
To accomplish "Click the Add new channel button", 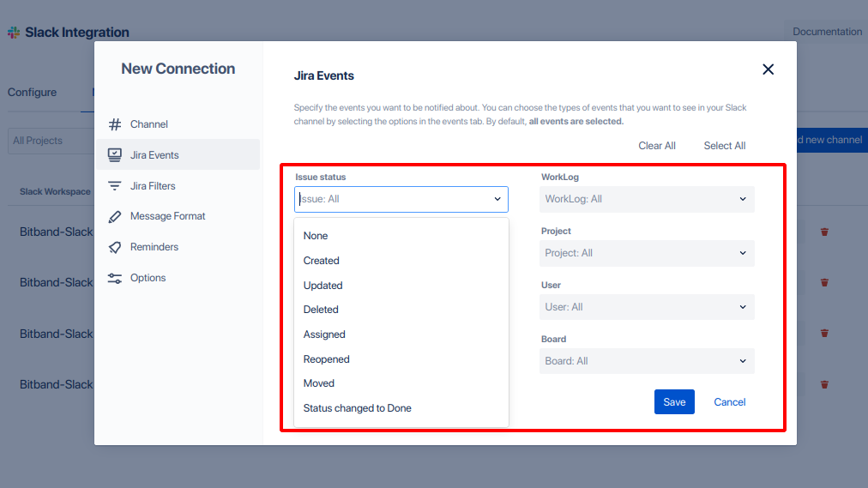I will pyautogui.click(x=832, y=140).
